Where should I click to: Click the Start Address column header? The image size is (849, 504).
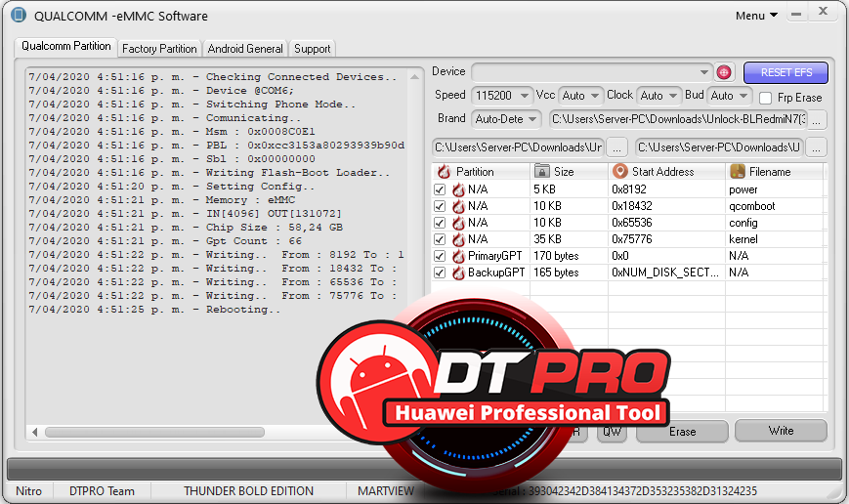tap(666, 172)
